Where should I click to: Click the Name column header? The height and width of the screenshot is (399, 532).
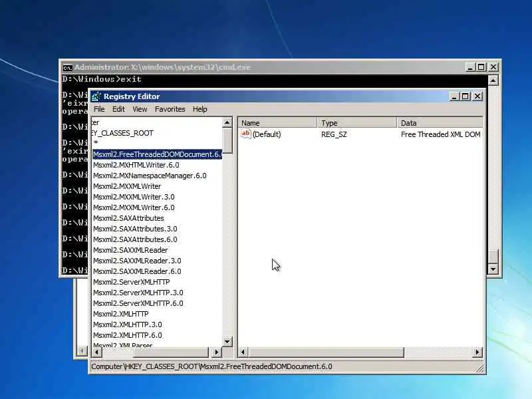[277, 123]
